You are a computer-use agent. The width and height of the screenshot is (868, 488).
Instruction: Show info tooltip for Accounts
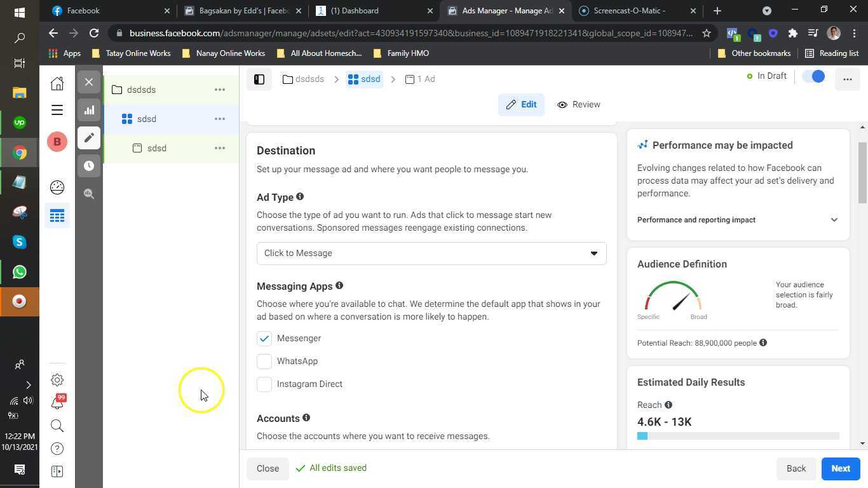click(306, 418)
